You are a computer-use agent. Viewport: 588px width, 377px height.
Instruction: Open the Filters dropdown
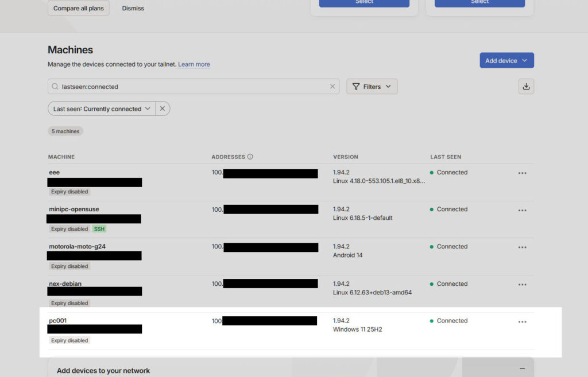click(372, 87)
